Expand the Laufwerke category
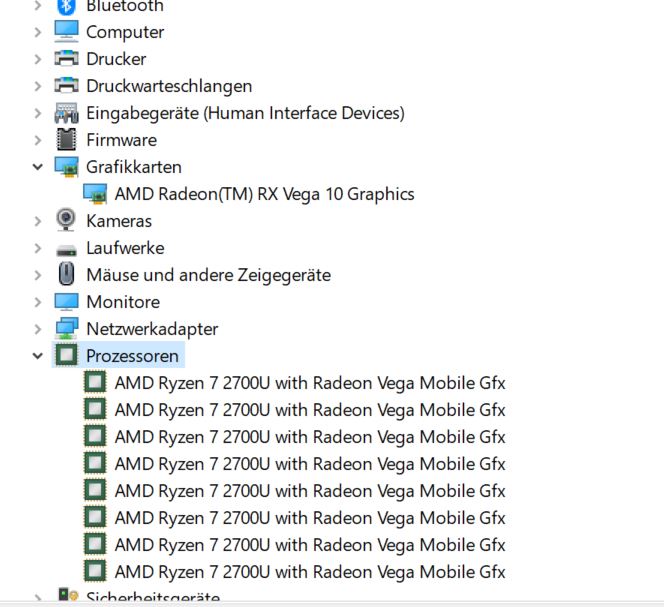 (38, 248)
